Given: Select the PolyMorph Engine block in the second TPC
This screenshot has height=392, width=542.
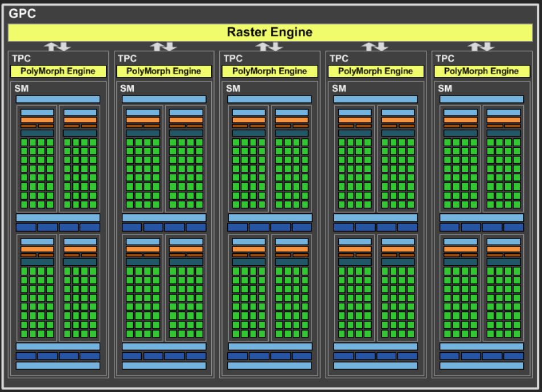Looking at the screenshot, I should (x=164, y=71).
